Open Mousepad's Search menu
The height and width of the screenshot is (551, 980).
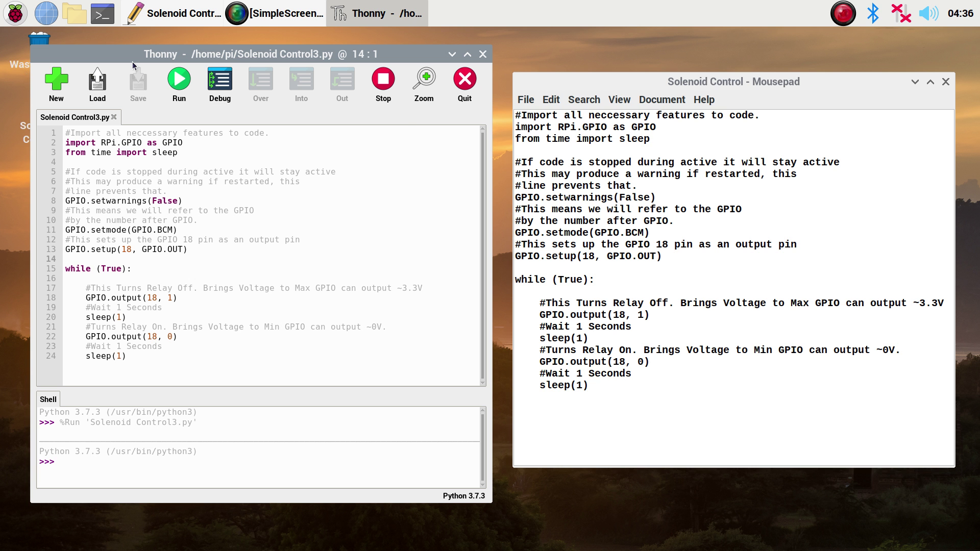pyautogui.click(x=584, y=99)
